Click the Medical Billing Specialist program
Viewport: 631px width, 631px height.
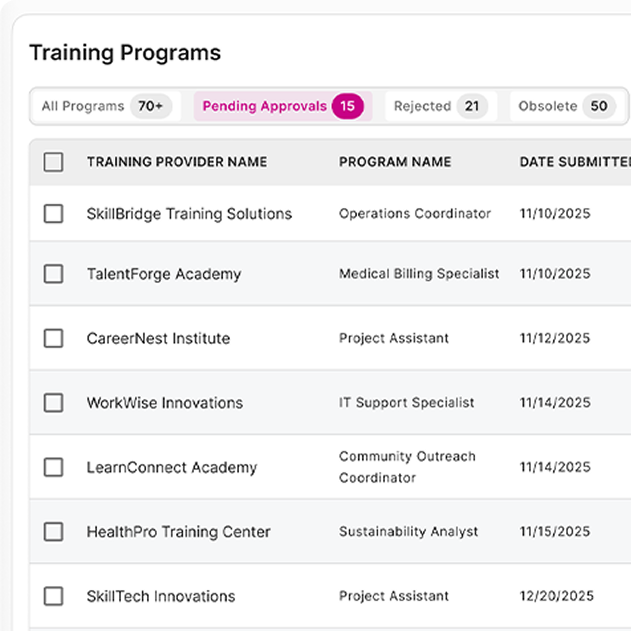(x=419, y=274)
